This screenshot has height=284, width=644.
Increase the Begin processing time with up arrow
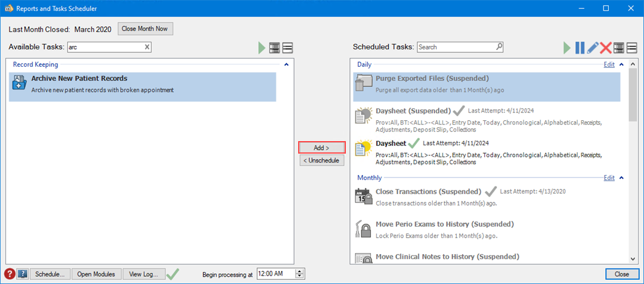tap(300, 271)
